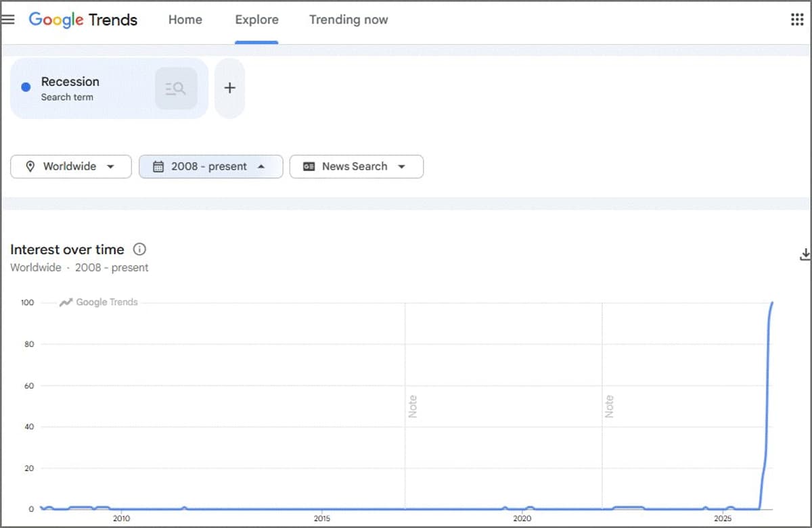
Task: Show info about Interest over time
Action: [x=139, y=249]
